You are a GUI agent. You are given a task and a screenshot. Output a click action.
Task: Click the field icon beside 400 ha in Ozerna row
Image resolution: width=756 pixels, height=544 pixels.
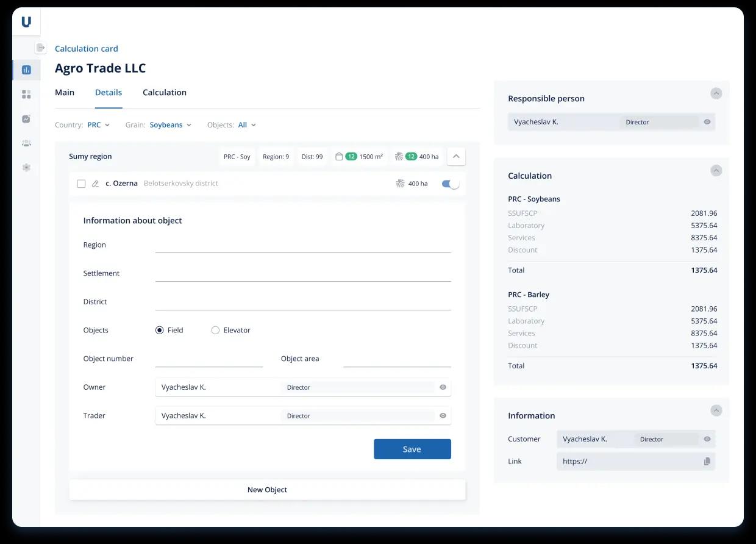(401, 184)
